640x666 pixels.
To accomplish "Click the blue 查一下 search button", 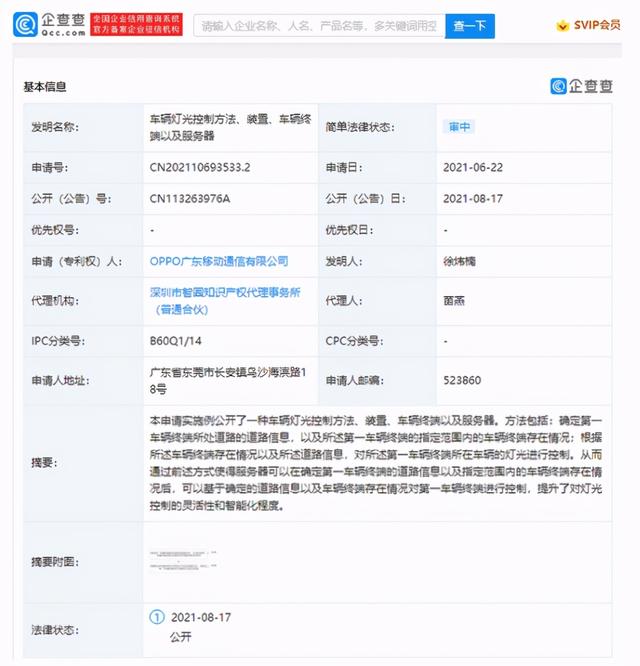I will point(470,26).
